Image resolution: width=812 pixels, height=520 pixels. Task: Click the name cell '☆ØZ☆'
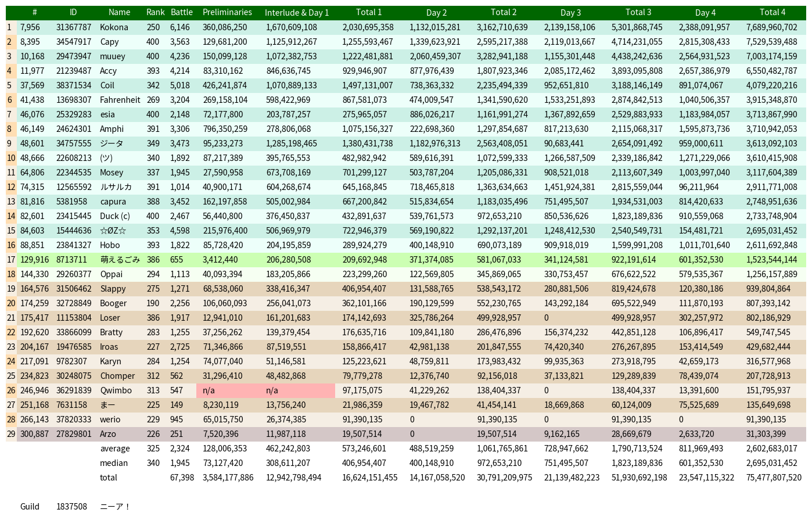[113, 231]
